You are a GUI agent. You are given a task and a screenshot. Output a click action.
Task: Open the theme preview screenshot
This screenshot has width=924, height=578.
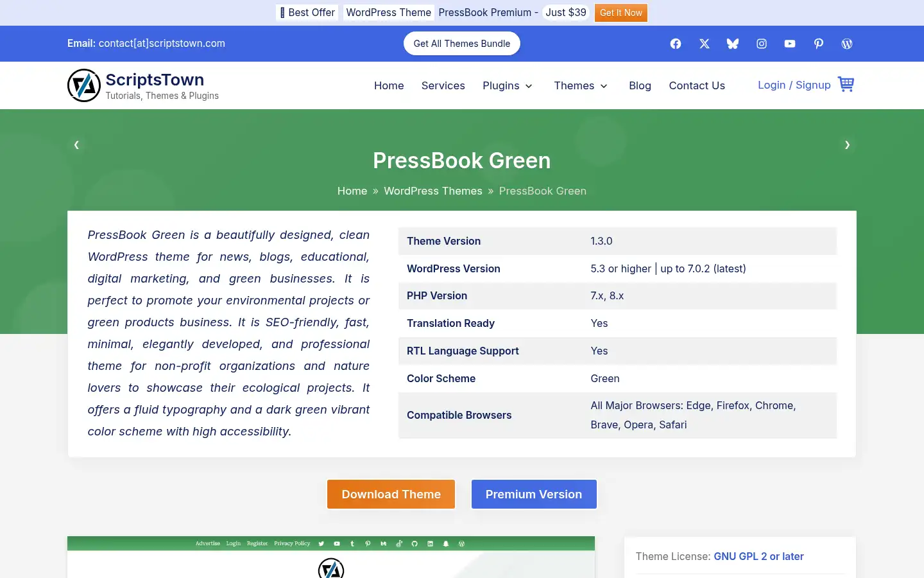pos(331,557)
